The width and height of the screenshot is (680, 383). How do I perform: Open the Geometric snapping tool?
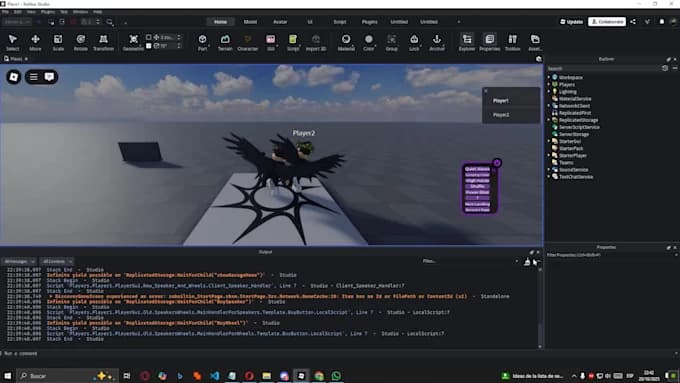pyautogui.click(x=133, y=43)
